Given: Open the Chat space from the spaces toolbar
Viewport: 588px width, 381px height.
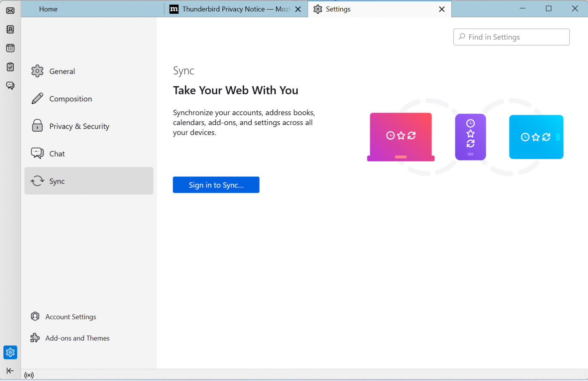Looking at the screenshot, I should click(x=10, y=85).
